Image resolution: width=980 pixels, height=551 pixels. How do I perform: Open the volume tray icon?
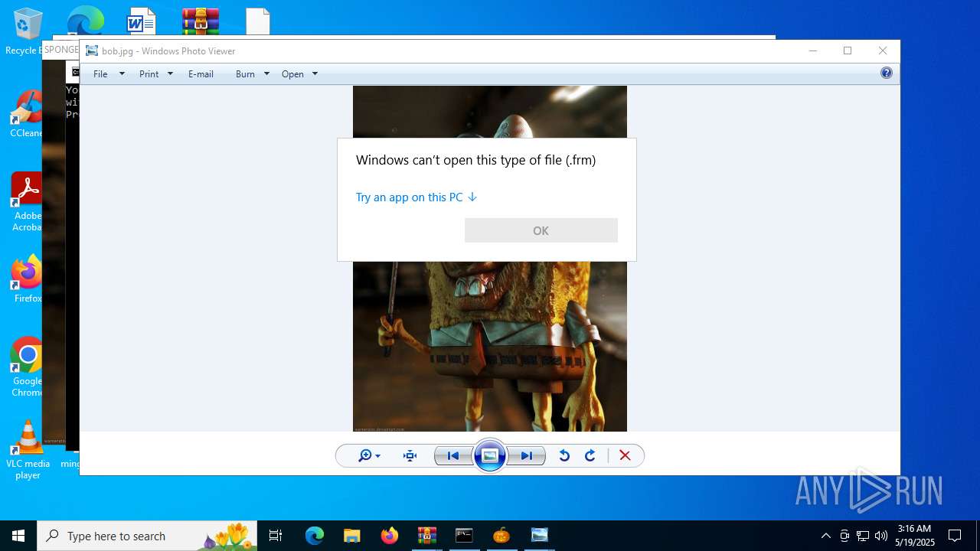click(x=881, y=536)
